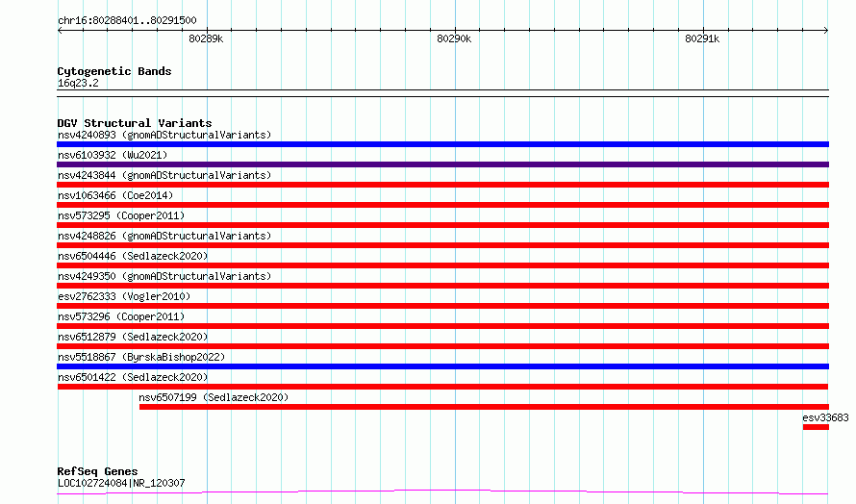Image resolution: width=856 pixels, height=504 pixels.
Task: Select the Cytogenetic Bands track title
Action: pos(114,71)
